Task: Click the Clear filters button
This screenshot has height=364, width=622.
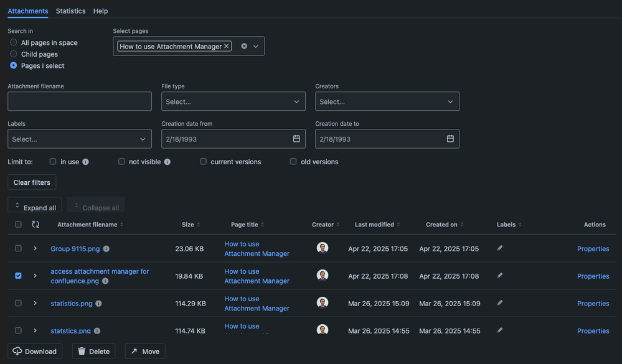Action: click(x=32, y=182)
